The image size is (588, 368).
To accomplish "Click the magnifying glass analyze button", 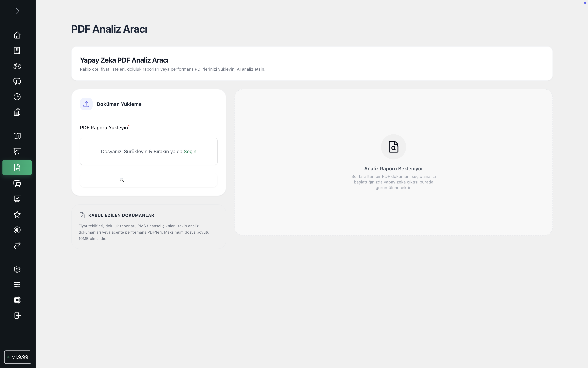I will click(x=149, y=180).
